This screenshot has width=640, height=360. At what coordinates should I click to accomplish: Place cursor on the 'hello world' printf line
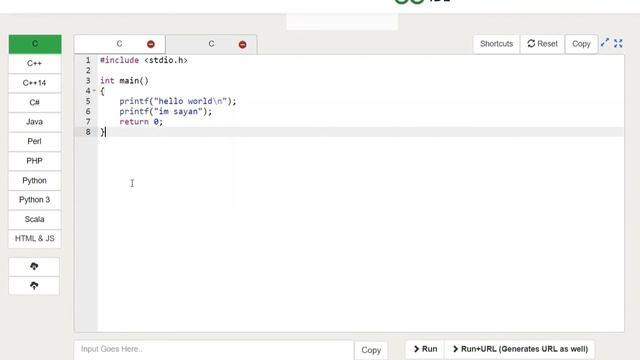178,101
